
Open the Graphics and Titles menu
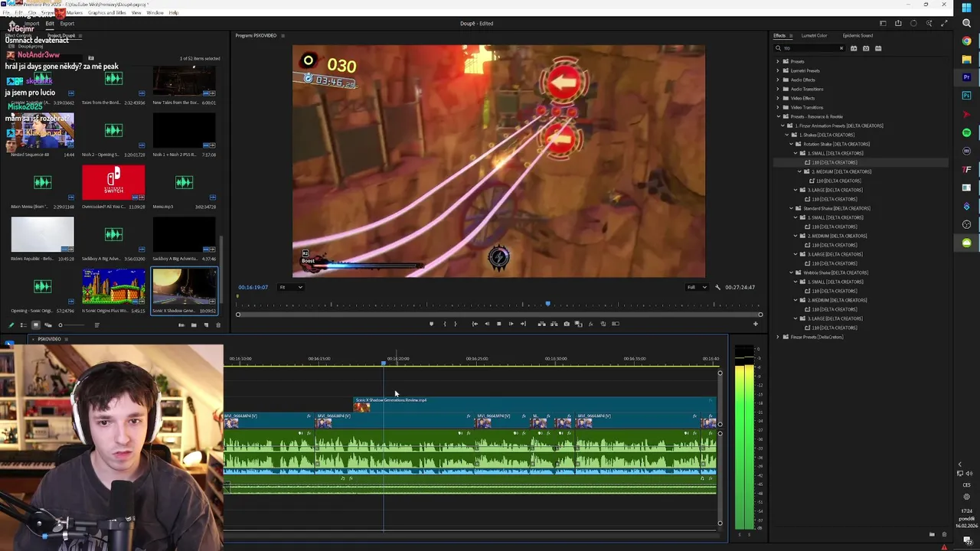(107, 13)
